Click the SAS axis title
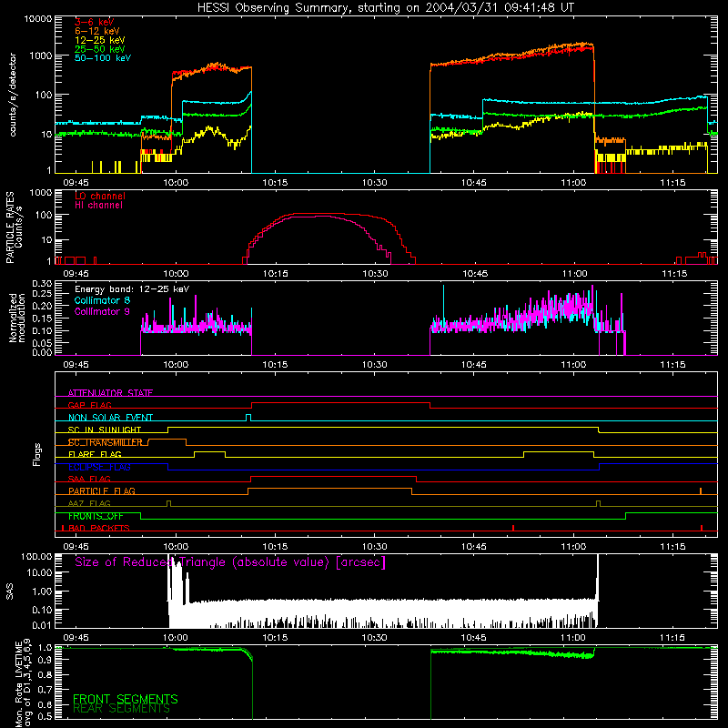The height and width of the screenshot is (728, 728). pyautogui.click(x=10, y=591)
